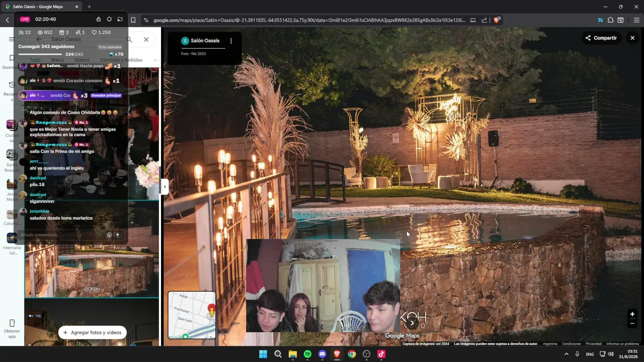Open TikTok Live Studio from the taskbar
The image size is (644, 362).
pyautogui.click(x=381, y=354)
